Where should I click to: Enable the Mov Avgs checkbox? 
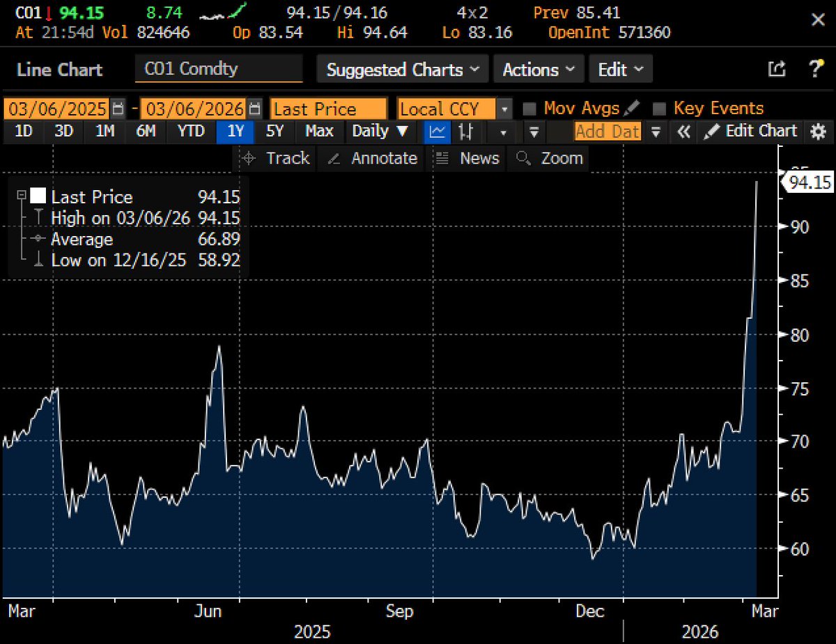tap(529, 109)
